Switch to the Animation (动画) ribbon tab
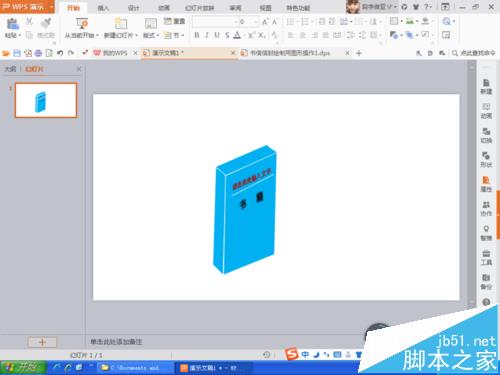The width and height of the screenshot is (500, 375). [x=163, y=8]
